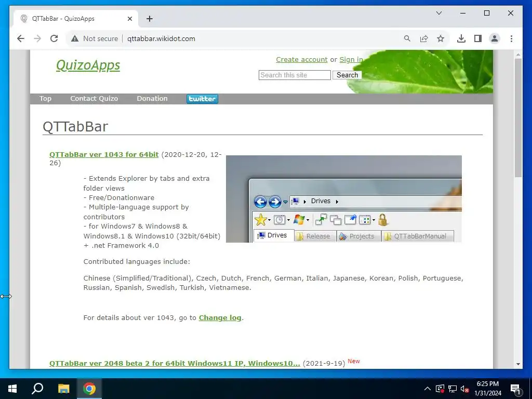This screenshot has height=399, width=532.
Task: Open the Top navigation menu item
Action: click(46, 99)
